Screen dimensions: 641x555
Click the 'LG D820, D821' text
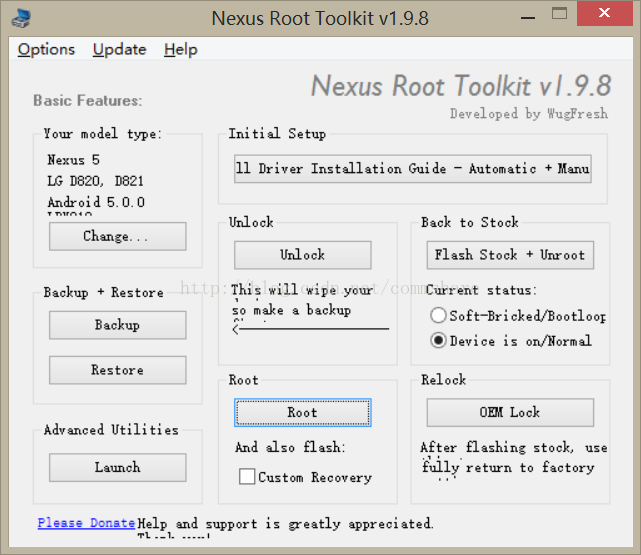[95, 181]
